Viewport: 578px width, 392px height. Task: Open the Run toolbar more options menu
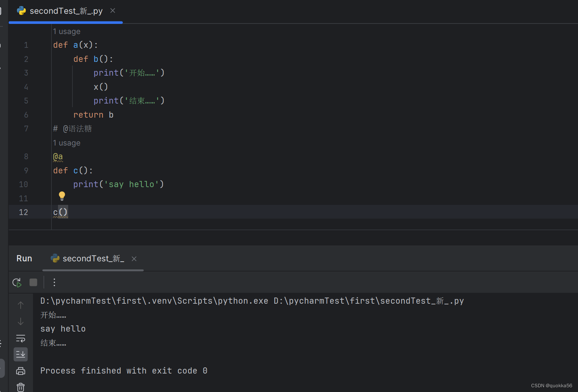coord(54,282)
